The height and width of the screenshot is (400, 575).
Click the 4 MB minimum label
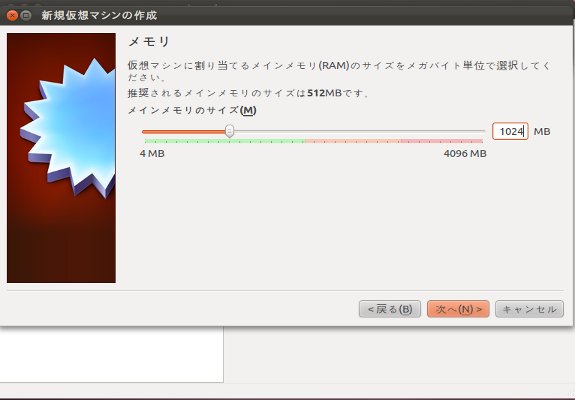[152, 154]
